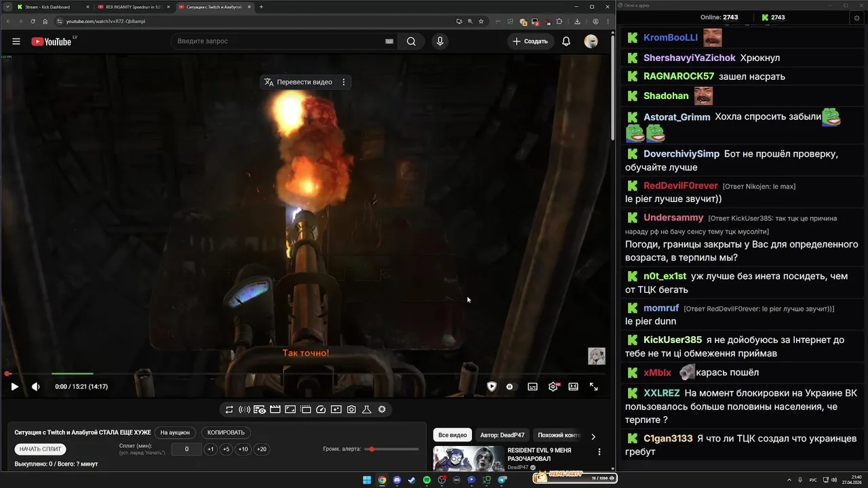Screen dimensions: 868x488
Task: Open browser extensions puzzle icon
Action: click(x=559, y=21)
